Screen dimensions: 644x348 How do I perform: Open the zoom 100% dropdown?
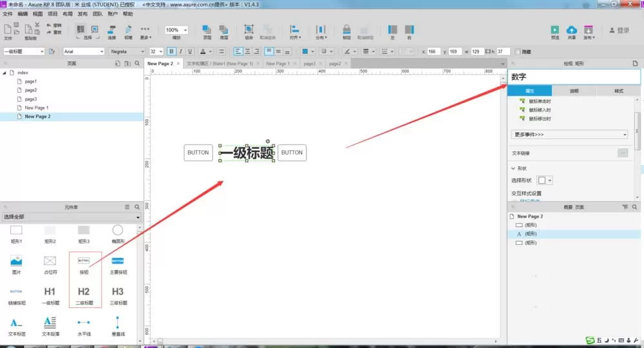(185, 30)
